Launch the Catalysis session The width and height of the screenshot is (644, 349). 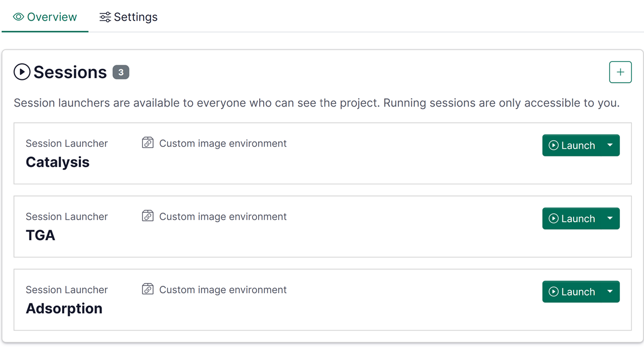(x=572, y=145)
